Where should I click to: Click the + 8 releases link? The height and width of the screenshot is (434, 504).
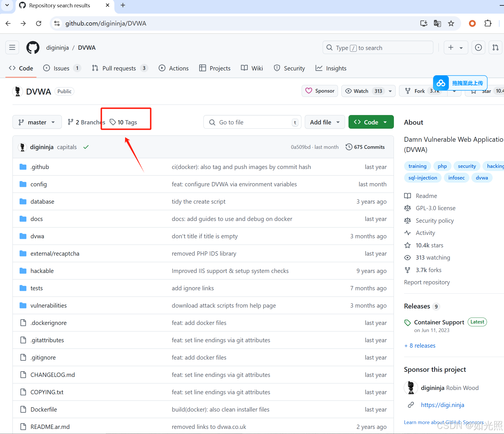[420, 346]
